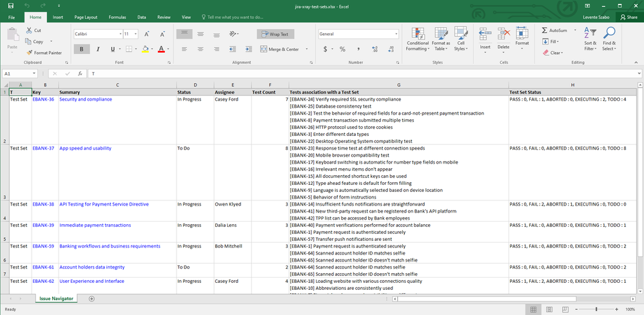The height and width of the screenshot is (315, 644).
Task: Click the Delete cells button
Action: click(503, 40)
